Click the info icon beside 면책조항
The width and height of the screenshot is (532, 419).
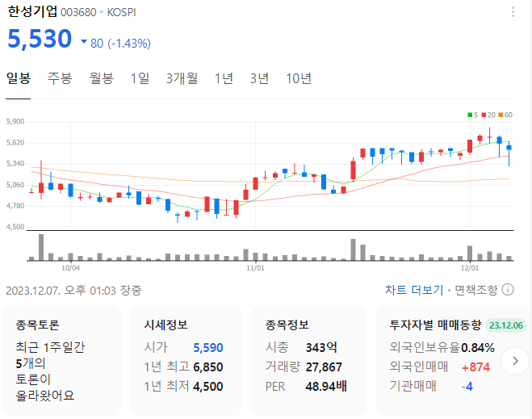(508, 290)
